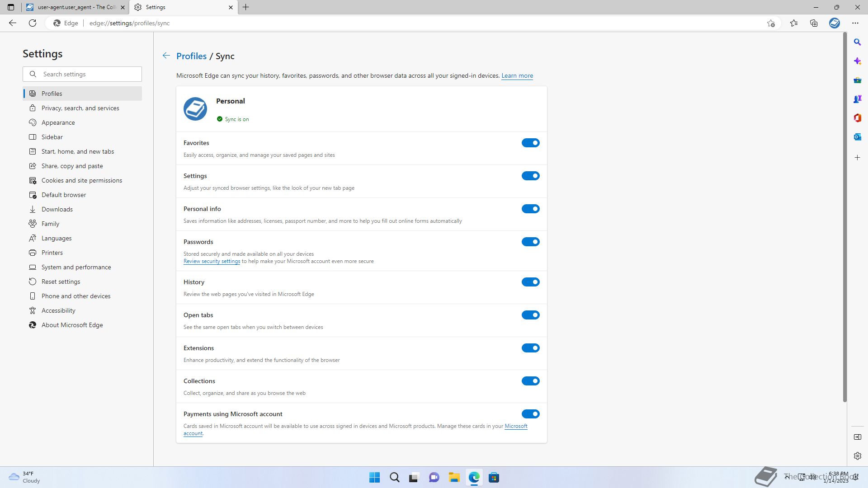Open the Tools briefcase icon in sidebar

[857, 80]
